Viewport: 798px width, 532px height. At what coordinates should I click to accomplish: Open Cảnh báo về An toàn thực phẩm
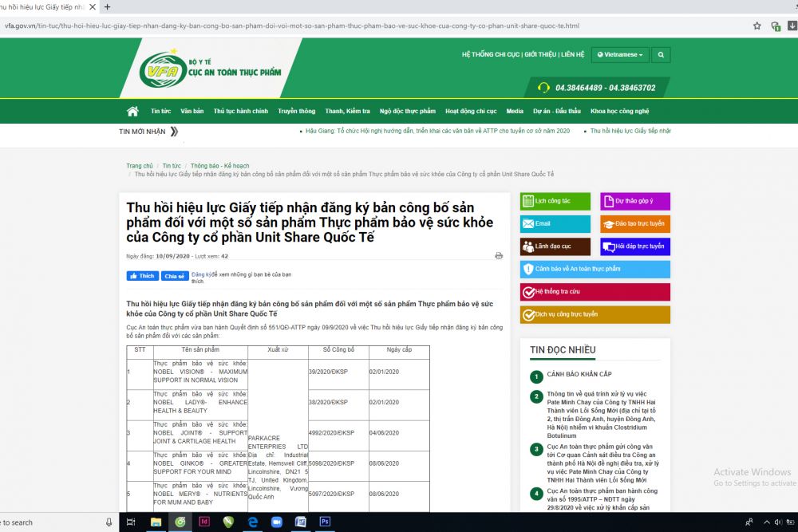tap(595, 269)
